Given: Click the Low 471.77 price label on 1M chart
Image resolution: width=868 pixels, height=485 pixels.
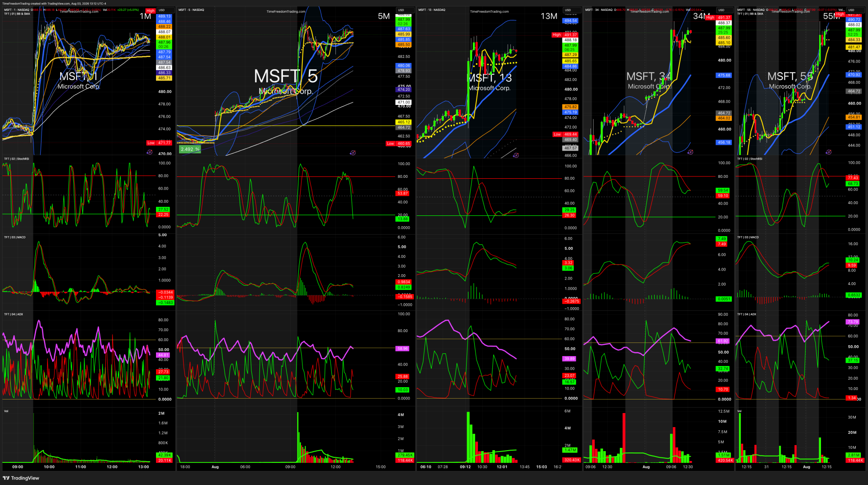Looking at the screenshot, I should coord(160,143).
